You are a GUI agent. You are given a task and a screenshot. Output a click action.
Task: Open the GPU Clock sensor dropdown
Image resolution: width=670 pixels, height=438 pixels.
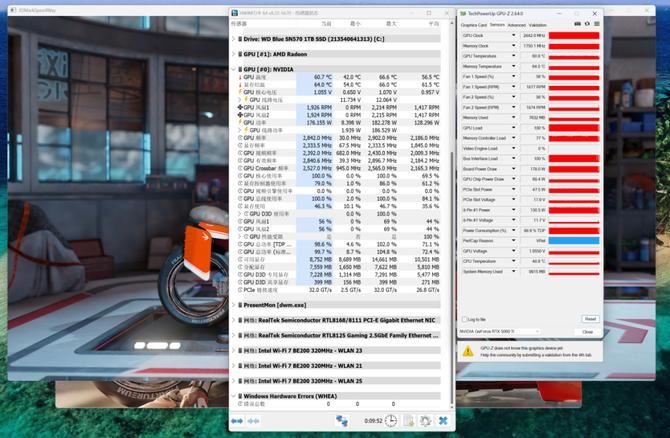tap(514, 35)
